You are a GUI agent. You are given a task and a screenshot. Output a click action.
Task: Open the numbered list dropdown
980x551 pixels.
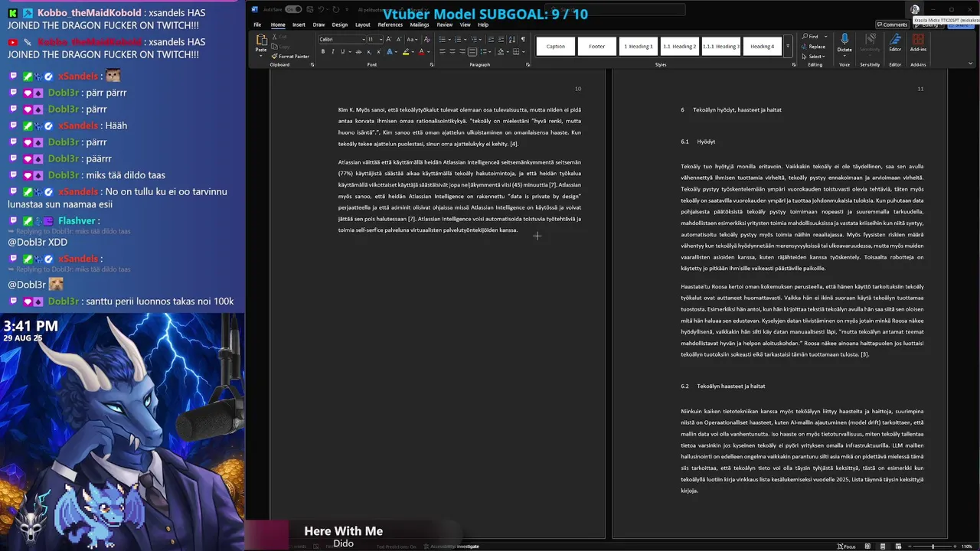pyautogui.click(x=465, y=39)
